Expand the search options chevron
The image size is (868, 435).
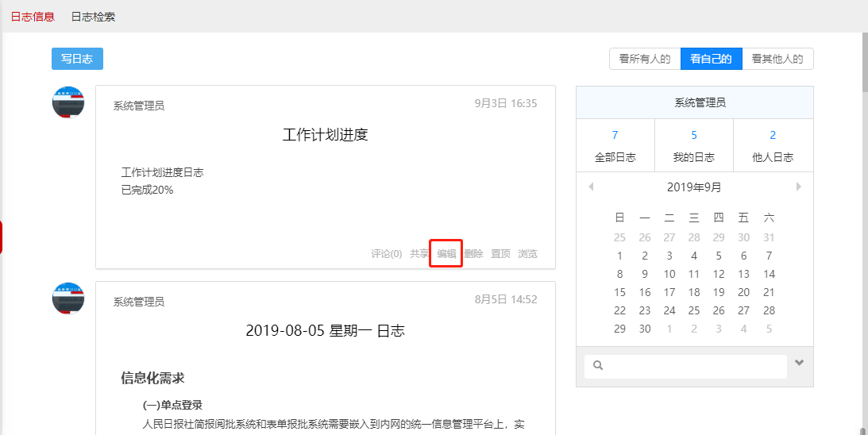click(x=799, y=364)
